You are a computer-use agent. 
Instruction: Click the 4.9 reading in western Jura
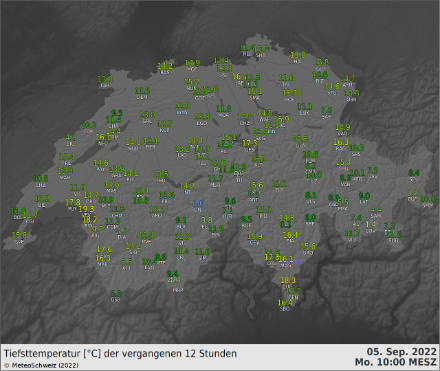coord(71,137)
